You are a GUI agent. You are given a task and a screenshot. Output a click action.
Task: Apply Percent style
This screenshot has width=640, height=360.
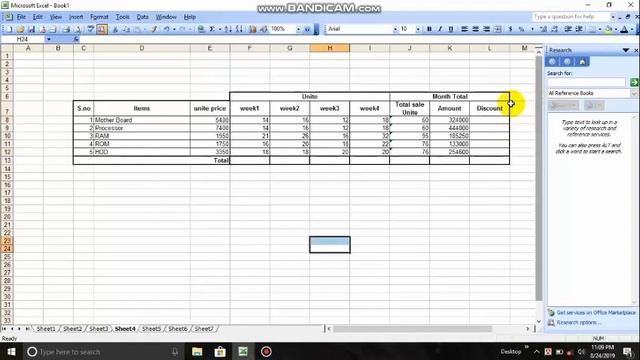pos(522,29)
